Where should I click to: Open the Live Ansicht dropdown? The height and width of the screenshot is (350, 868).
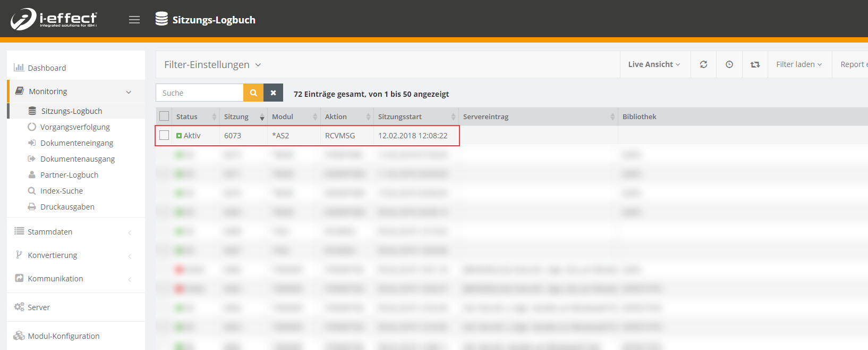pyautogui.click(x=654, y=64)
